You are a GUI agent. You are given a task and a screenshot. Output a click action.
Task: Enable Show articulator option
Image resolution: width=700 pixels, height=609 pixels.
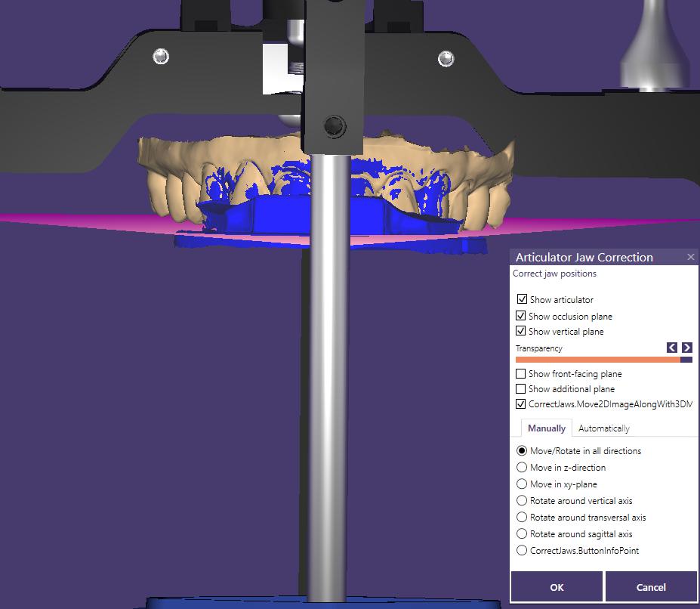coord(522,299)
